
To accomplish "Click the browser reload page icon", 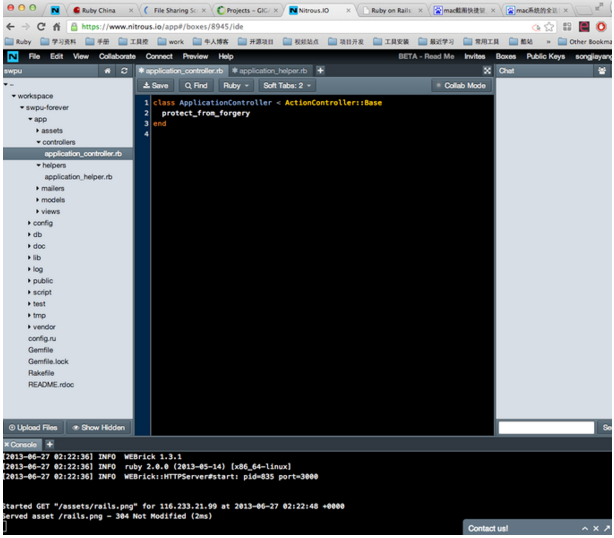I will pos(41,26).
